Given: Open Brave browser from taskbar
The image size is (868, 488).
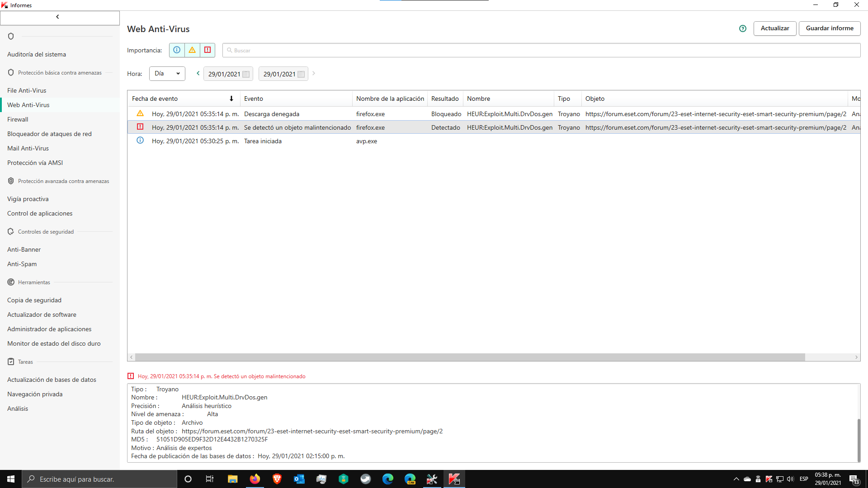Looking at the screenshot, I should click(x=277, y=479).
